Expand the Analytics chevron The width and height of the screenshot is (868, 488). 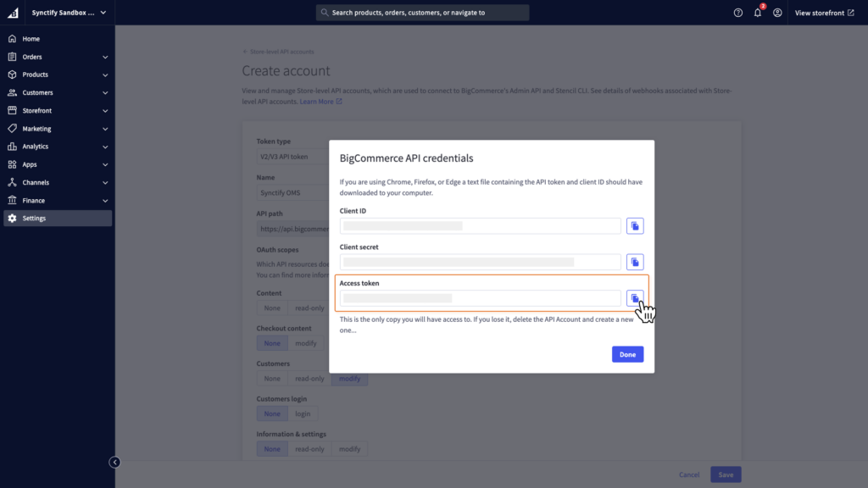(x=105, y=147)
